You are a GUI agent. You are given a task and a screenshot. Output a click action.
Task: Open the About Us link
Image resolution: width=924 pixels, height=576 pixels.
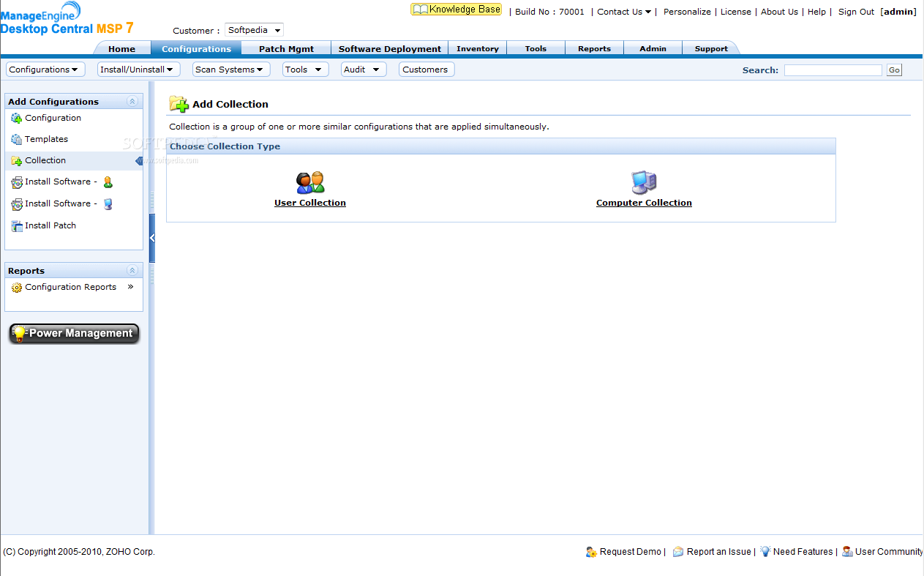779,12
